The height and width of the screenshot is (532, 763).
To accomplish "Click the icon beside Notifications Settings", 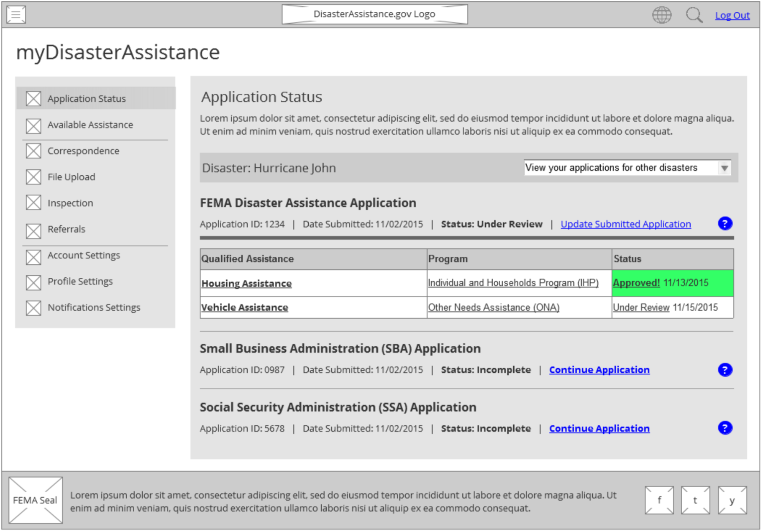I will (33, 308).
